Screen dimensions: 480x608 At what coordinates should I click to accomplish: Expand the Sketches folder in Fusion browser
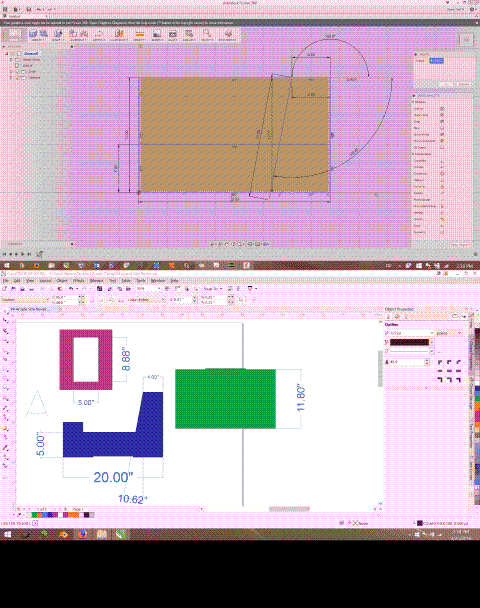coord(11,77)
